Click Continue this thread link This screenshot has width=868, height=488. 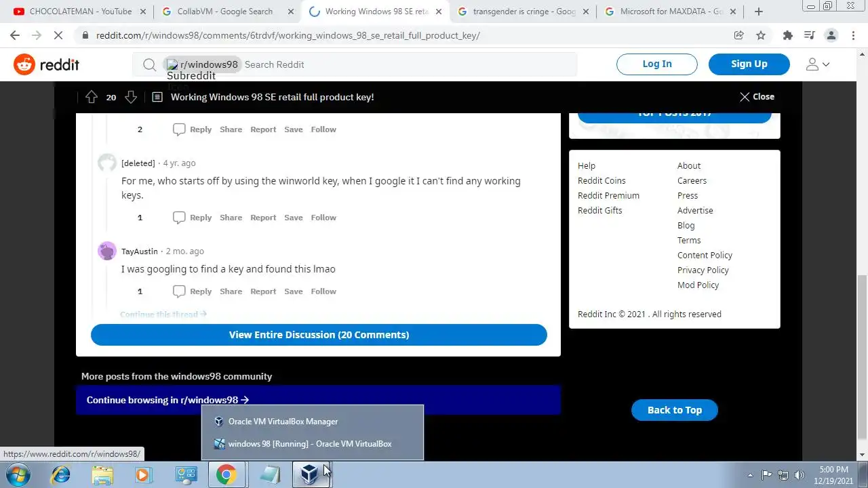[x=163, y=314]
